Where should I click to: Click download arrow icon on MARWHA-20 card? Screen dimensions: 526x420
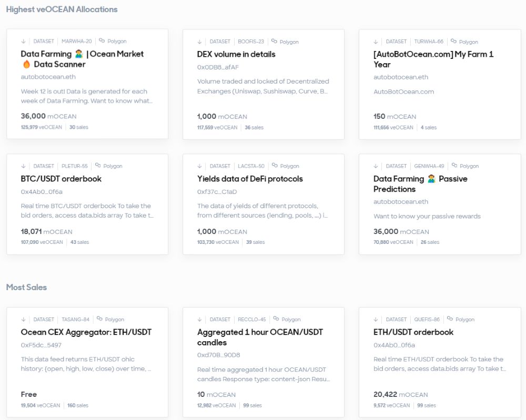(x=23, y=41)
